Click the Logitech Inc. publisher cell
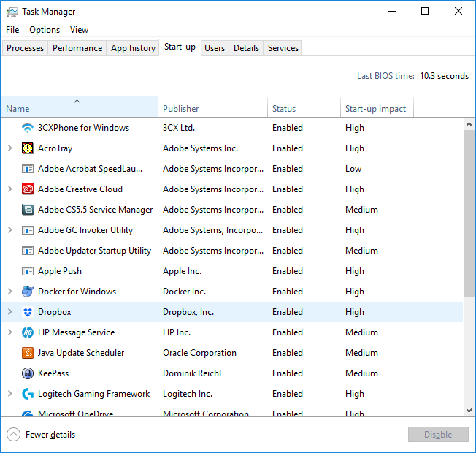The width and height of the screenshot is (476, 453). pyautogui.click(x=188, y=394)
